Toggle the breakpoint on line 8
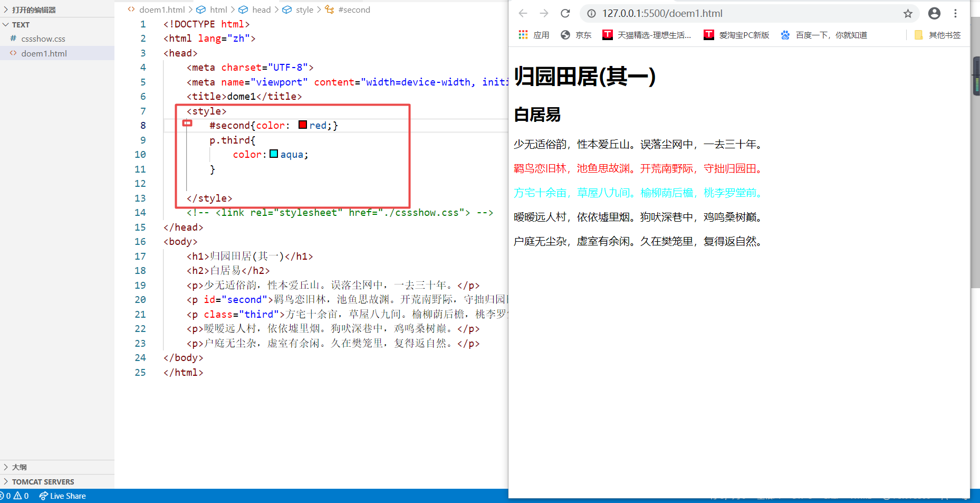The height and width of the screenshot is (503, 980). 187,123
